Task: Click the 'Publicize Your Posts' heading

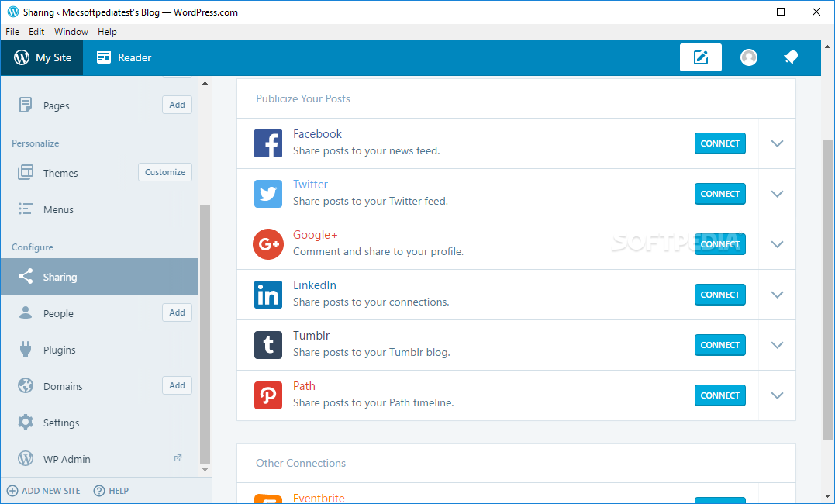Action: click(x=303, y=98)
